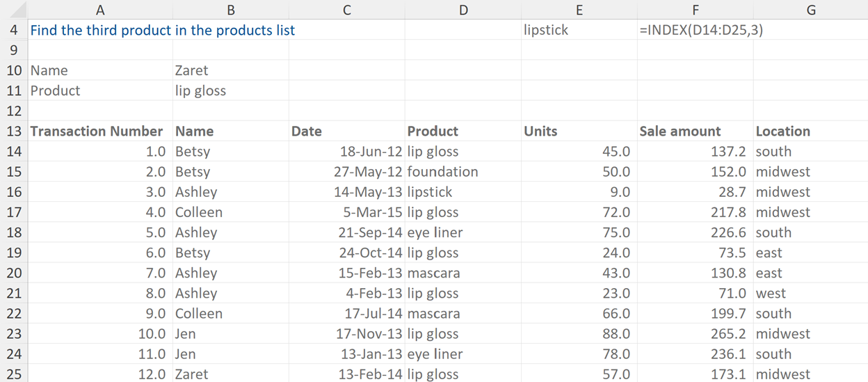Click the column G header

810,10
